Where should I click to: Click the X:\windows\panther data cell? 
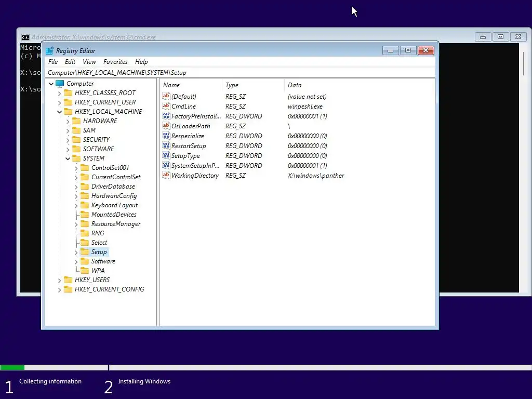315,176
